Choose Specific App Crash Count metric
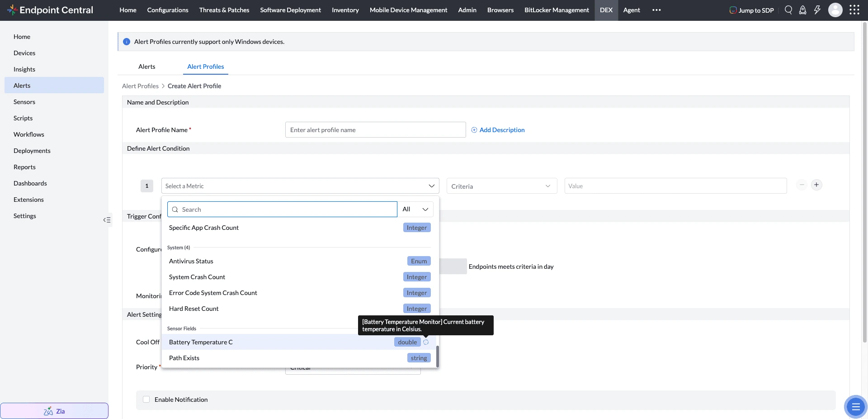Viewport: 868px width, 419px height. point(299,228)
